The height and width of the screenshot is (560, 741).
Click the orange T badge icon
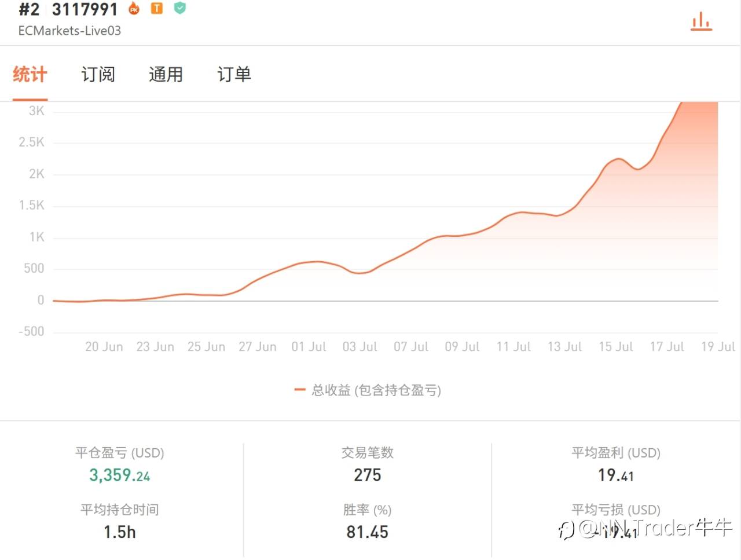point(157,8)
